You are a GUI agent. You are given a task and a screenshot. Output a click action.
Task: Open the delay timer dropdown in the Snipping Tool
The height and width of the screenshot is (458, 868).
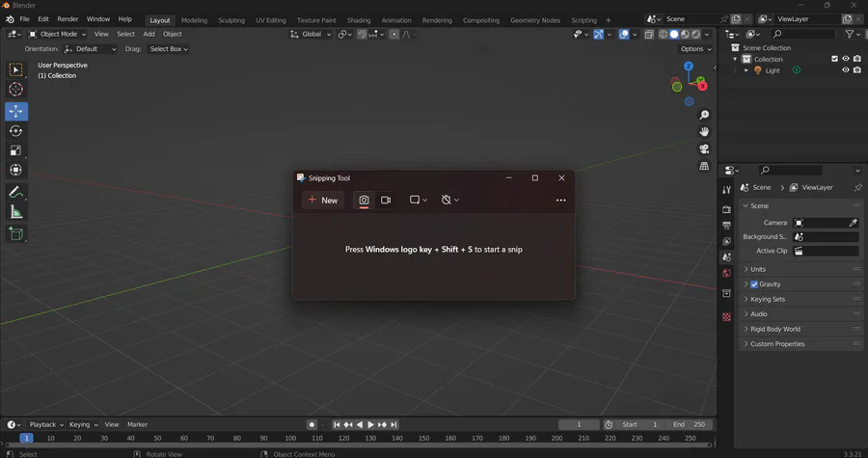450,201
